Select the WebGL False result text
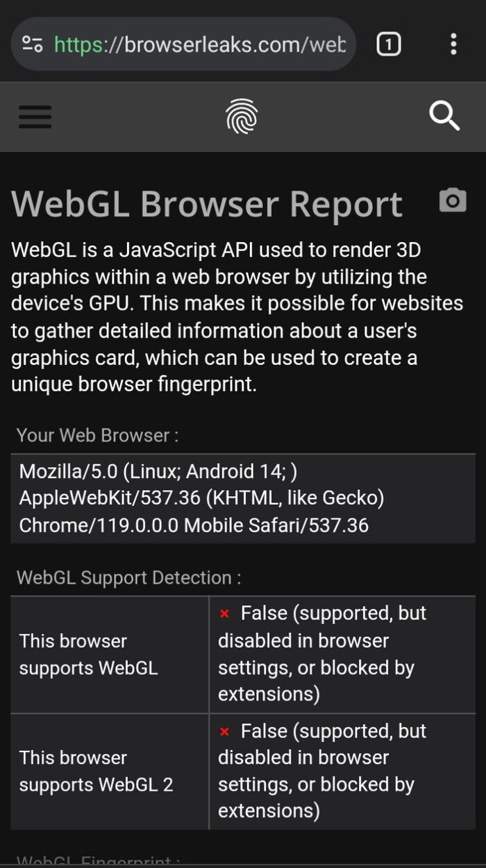Image resolution: width=486 pixels, height=868 pixels. (x=323, y=654)
